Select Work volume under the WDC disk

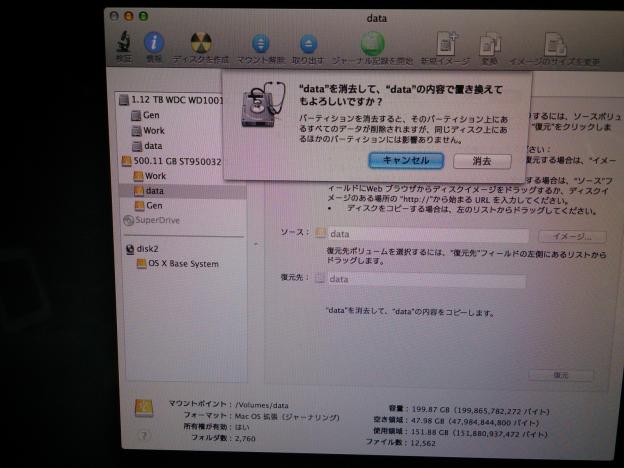point(148,131)
